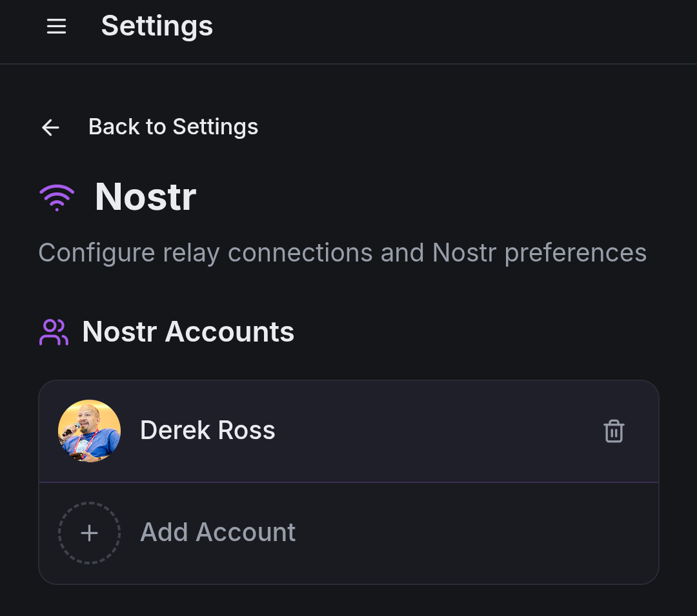Click Derek Ross's profile avatar
The height and width of the screenshot is (616, 697).
click(90, 430)
